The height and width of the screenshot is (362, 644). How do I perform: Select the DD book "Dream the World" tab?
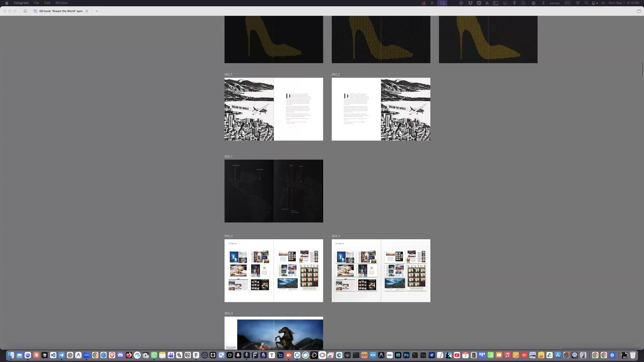[61, 11]
